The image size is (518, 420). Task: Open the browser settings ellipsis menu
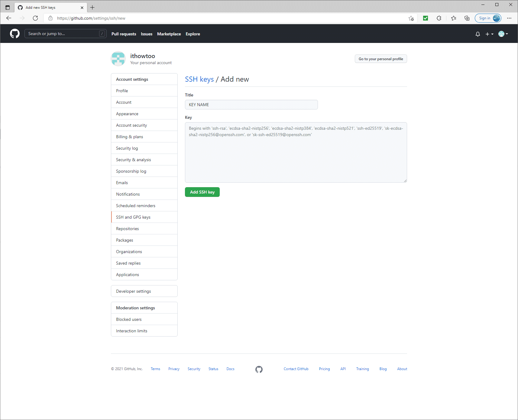pos(509,18)
